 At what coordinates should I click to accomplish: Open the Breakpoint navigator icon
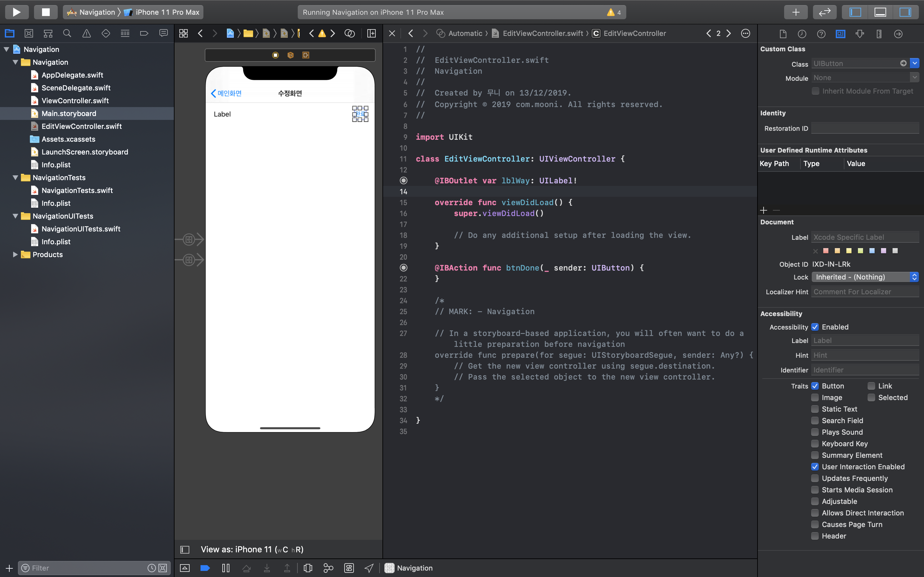coord(144,34)
